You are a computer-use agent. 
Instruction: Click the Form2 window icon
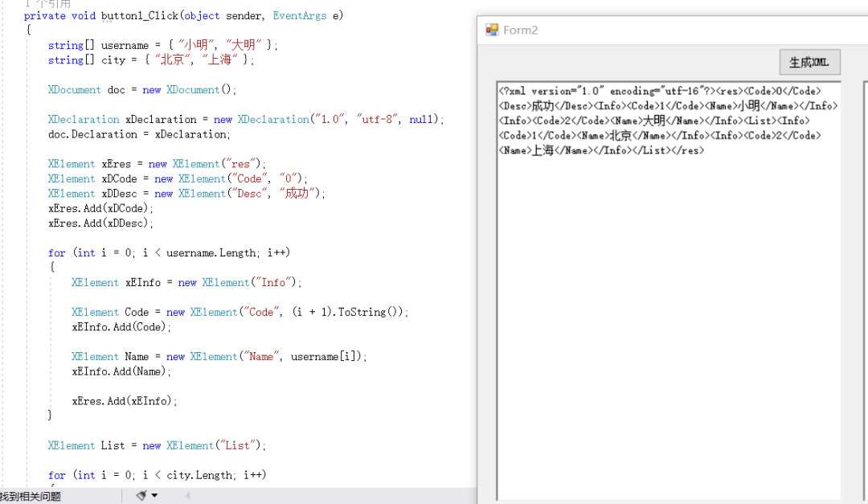(x=492, y=30)
